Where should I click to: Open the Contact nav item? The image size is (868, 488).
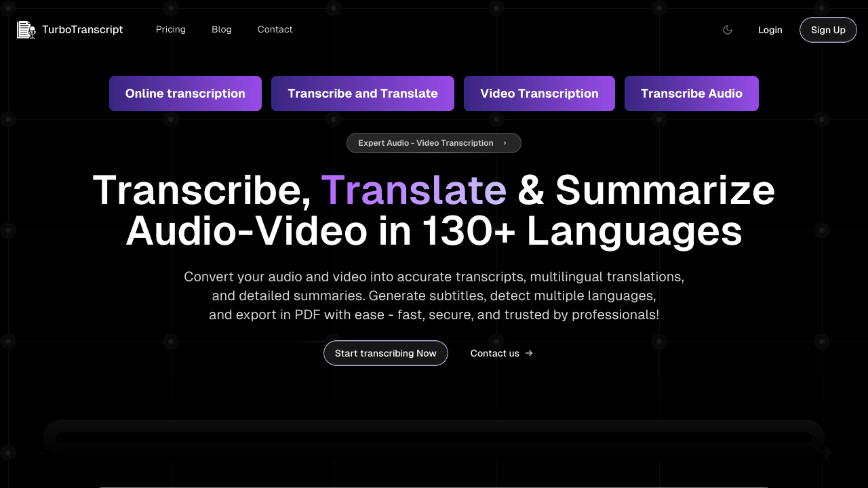(x=275, y=29)
